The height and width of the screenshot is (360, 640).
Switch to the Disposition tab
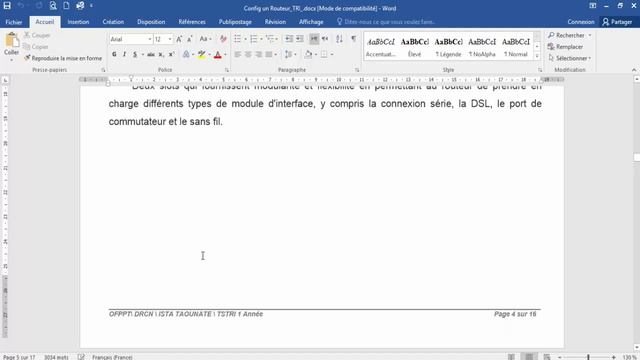point(151,22)
